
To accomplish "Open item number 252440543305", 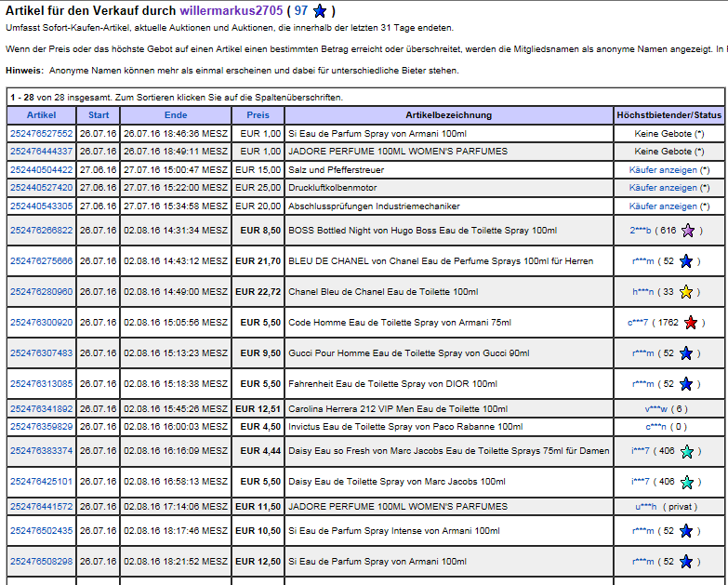I will (41, 206).
